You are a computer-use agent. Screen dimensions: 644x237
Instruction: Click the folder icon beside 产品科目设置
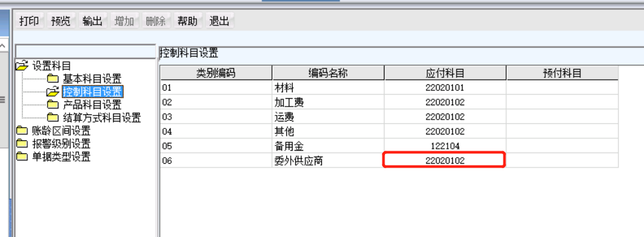click(x=53, y=105)
